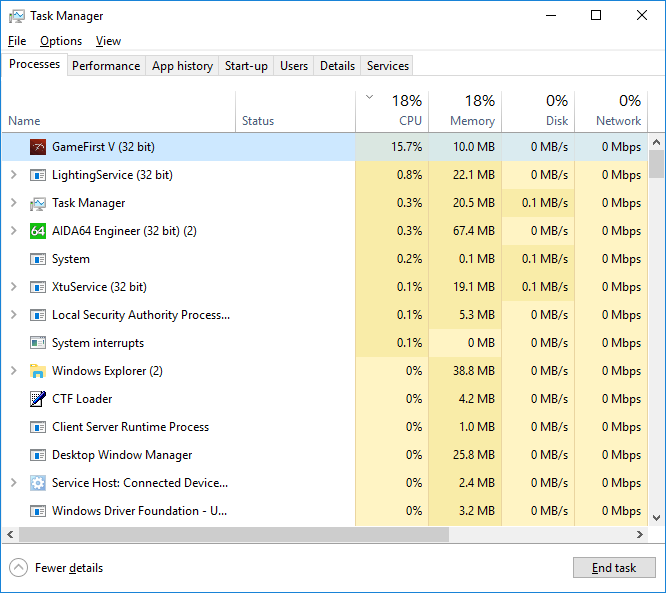Expand the LightingService (32 bit) process
The height and width of the screenshot is (593, 666).
[14, 175]
